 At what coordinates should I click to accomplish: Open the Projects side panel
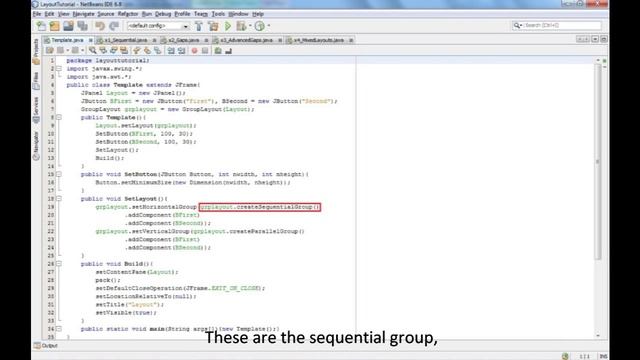36,51
